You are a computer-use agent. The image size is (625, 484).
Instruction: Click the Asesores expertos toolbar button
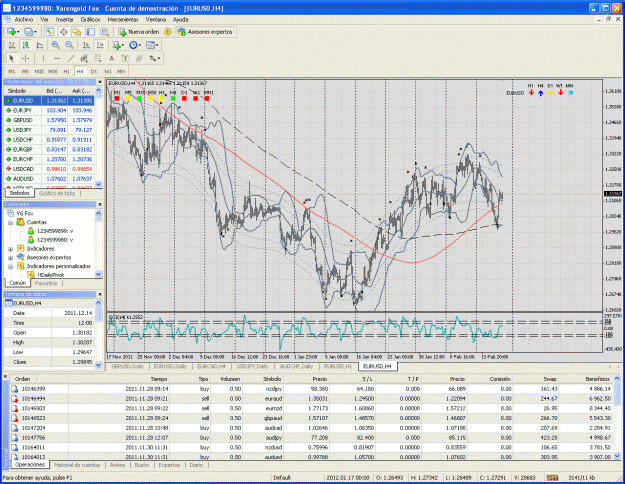[205, 32]
